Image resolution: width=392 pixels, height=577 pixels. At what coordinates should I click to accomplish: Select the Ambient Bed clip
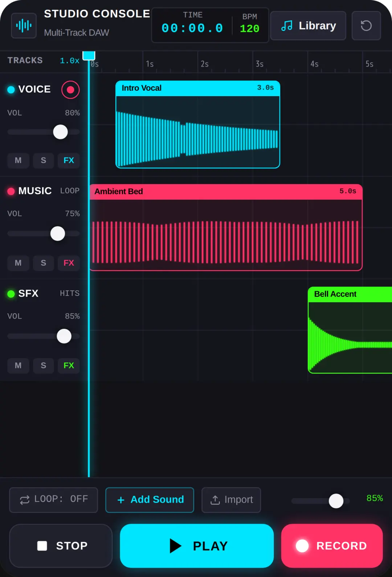coord(226,228)
